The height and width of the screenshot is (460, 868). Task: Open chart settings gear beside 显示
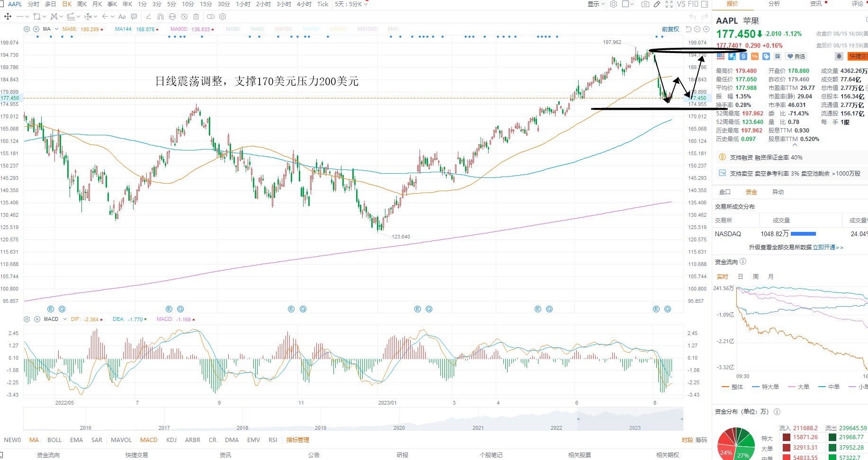pos(613,4)
